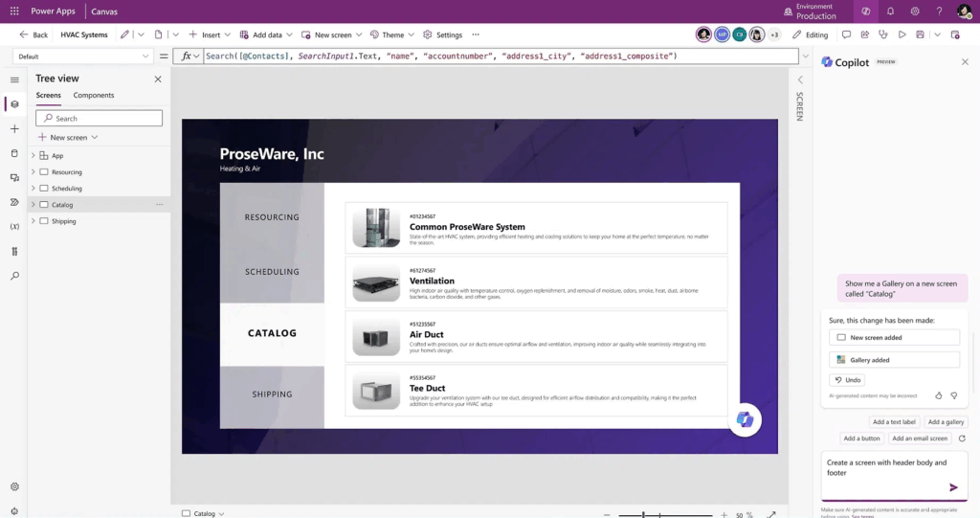Click the user profile avatar
This screenshot has height=518, width=980.
(964, 11)
